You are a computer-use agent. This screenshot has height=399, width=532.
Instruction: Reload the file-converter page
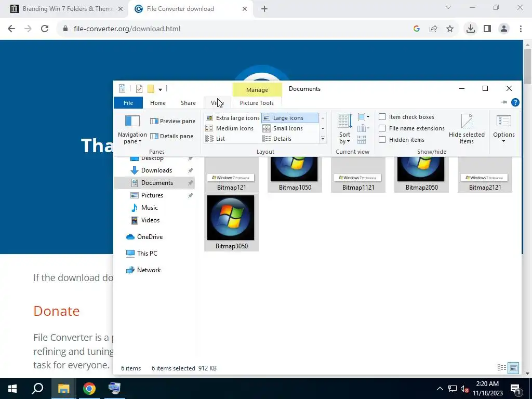(x=45, y=29)
